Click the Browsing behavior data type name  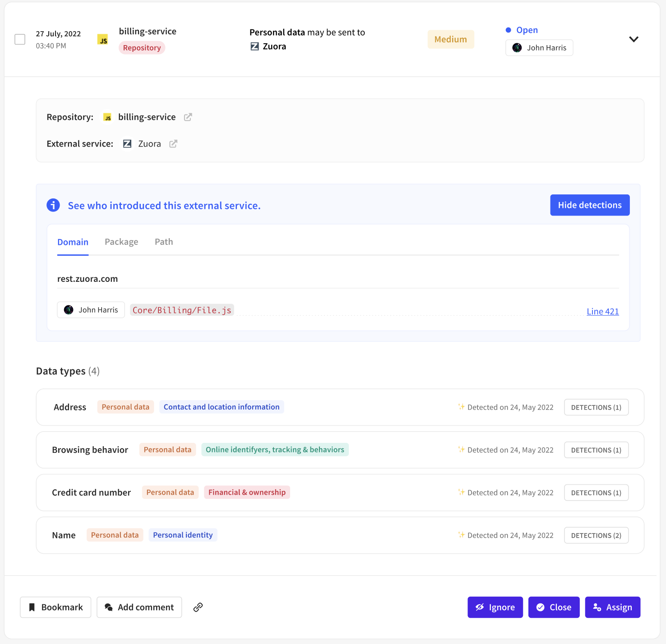[x=90, y=450]
